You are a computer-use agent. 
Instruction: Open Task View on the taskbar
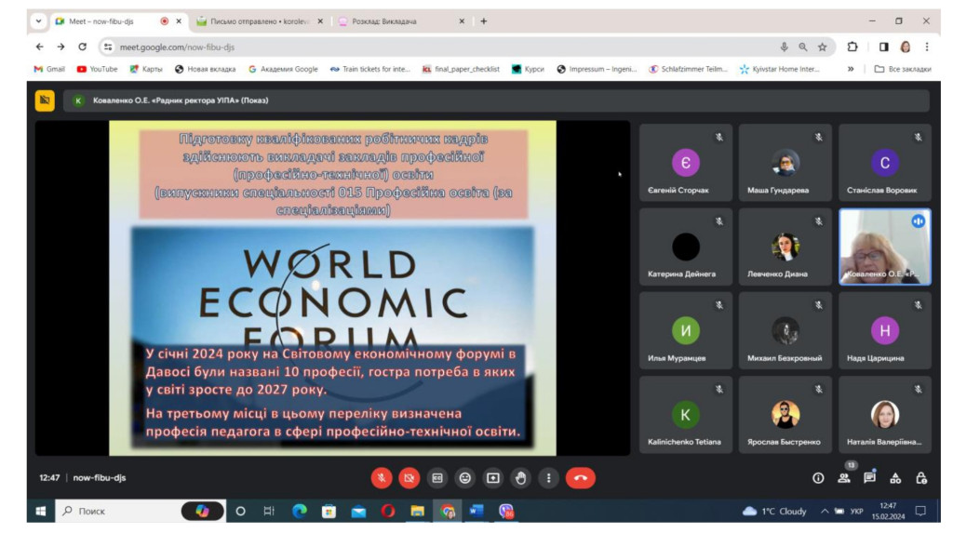269,512
